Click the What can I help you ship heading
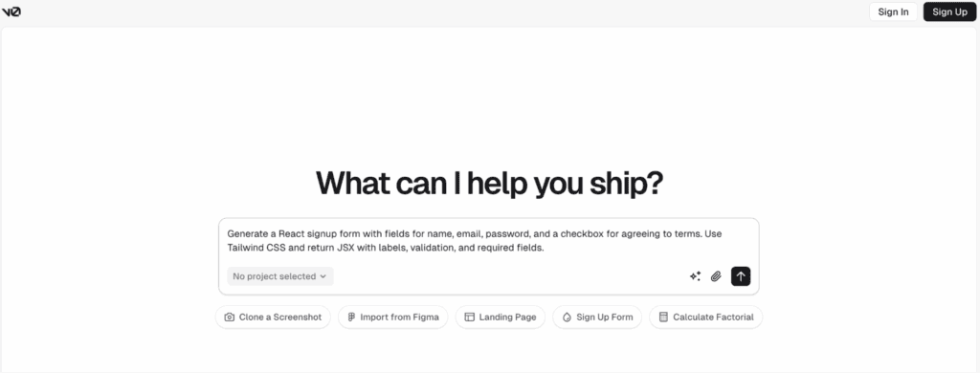980x373 pixels. tap(489, 183)
